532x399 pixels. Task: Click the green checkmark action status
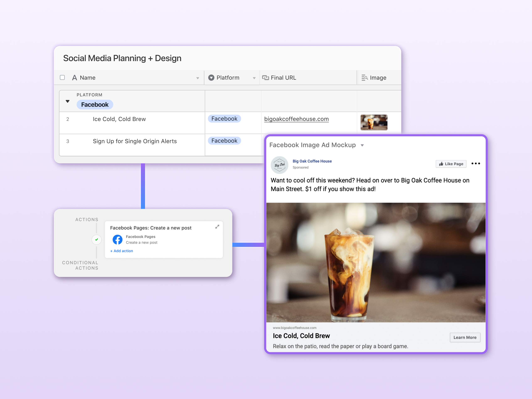pos(96,240)
